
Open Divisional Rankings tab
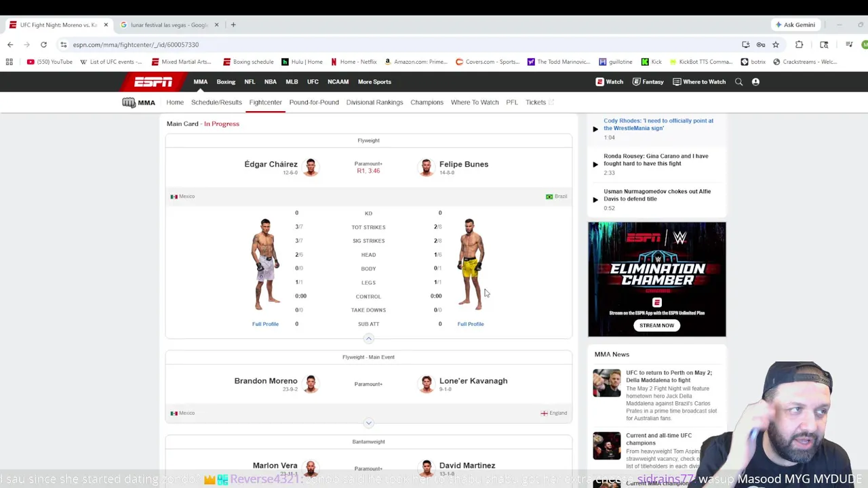click(x=374, y=102)
